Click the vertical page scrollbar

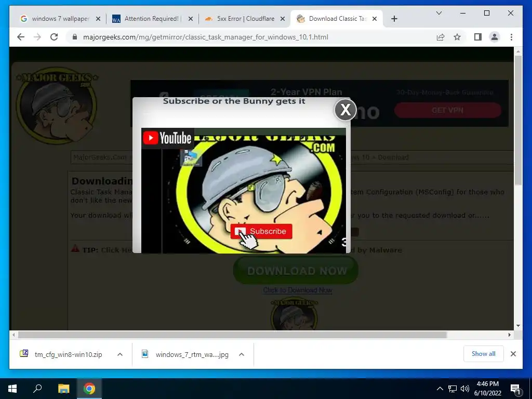pos(518,121)
